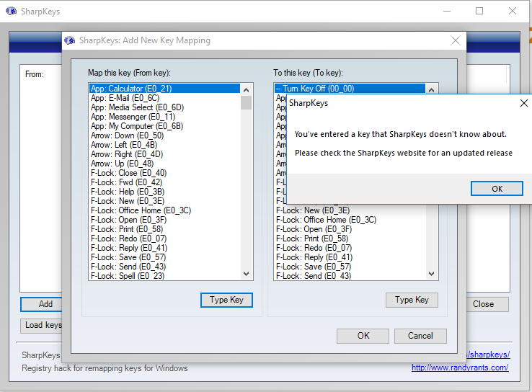Click Type Key under From key list
The height and width of the screenshot is (392, 532).
click(226, 300)
